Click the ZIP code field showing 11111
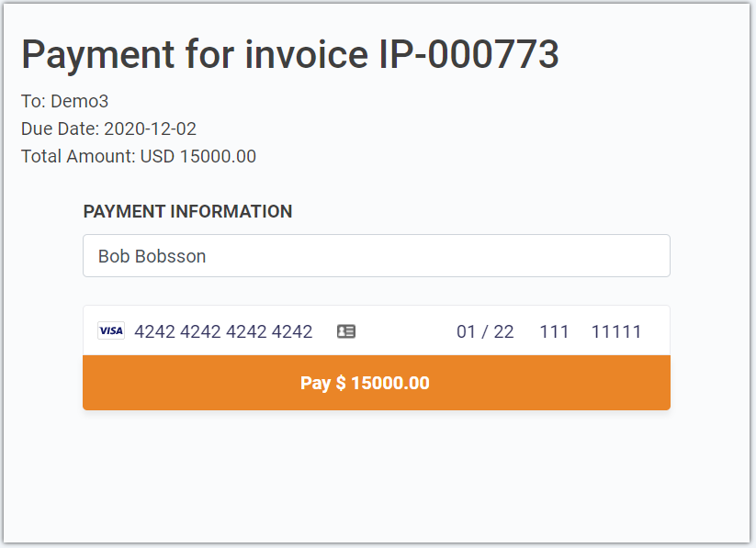Viewport: 756px width, 548px height. (616, 331)
